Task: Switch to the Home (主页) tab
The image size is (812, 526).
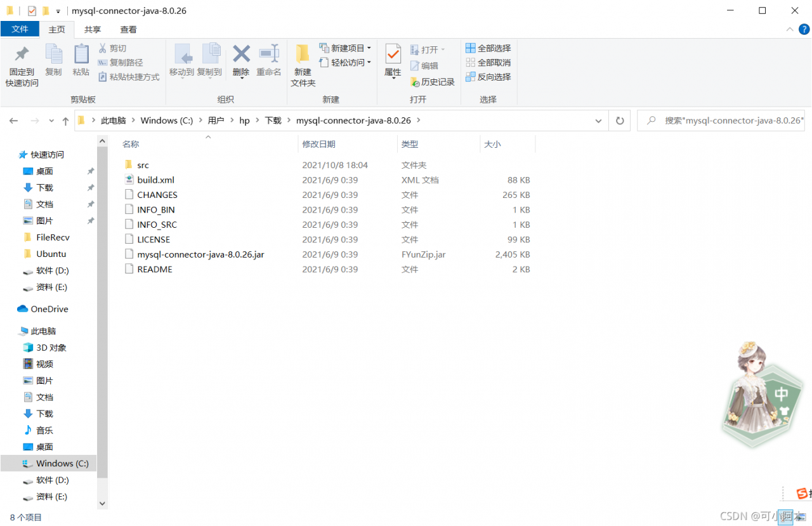Action: (x=57, y=29)
